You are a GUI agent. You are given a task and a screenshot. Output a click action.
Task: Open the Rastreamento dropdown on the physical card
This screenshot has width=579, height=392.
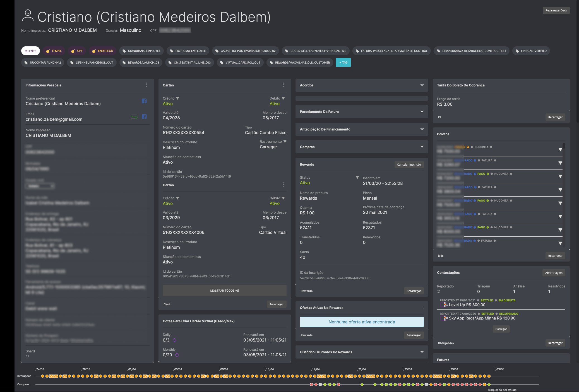point(285,142)
